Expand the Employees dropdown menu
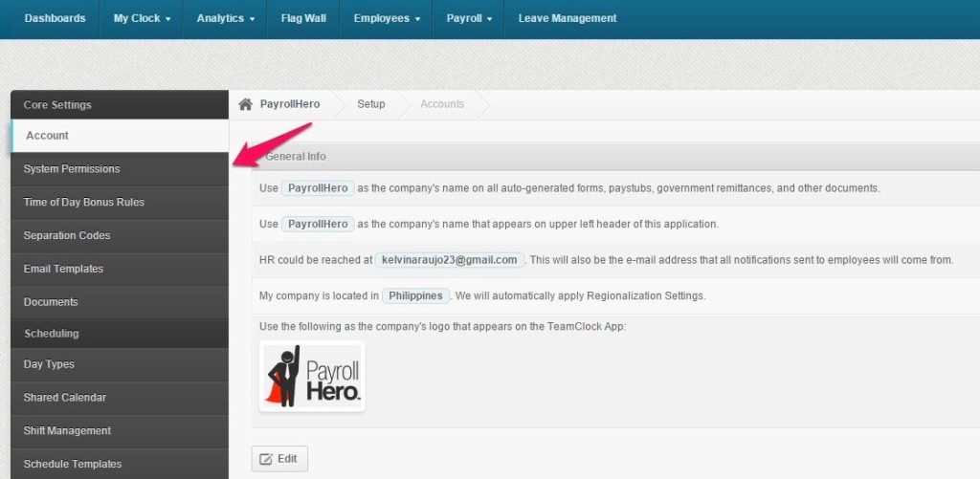 (x=387, y=19)
